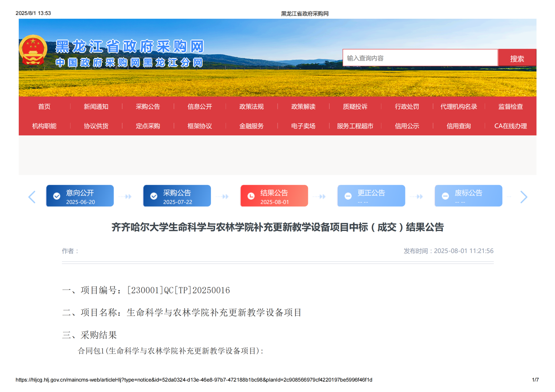Click the minus icon on 更正公告
555x392 pixels.
[348, 196]
